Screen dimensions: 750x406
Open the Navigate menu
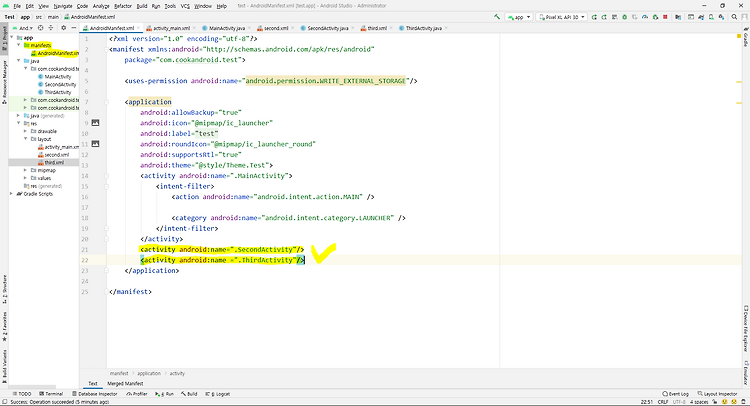point(63,6)
